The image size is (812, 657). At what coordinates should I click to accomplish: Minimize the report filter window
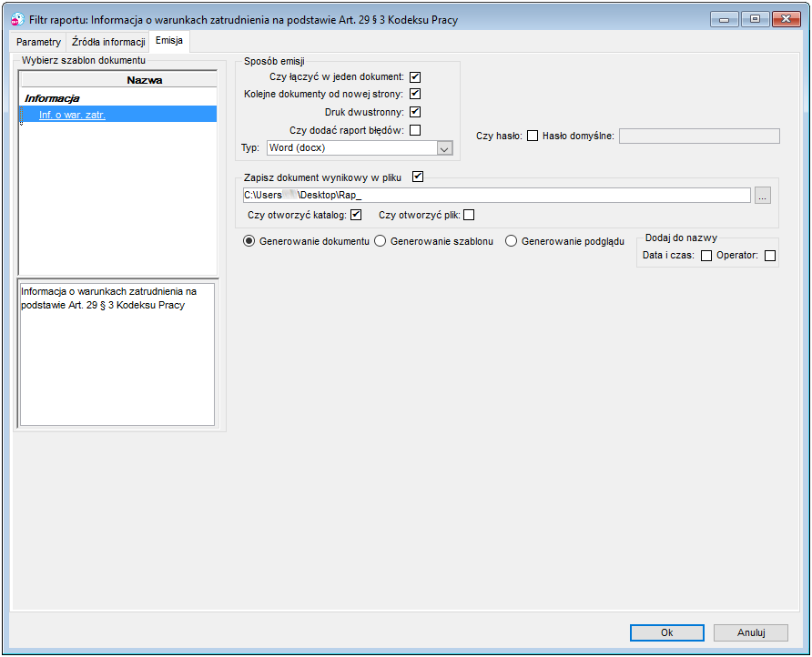(x=724, y=19)
